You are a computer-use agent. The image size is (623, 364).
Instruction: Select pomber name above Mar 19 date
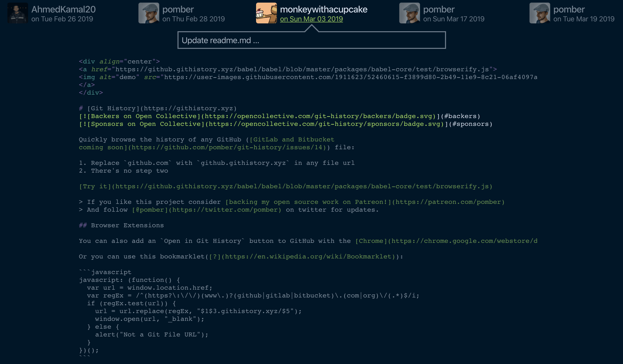(569, 9)
